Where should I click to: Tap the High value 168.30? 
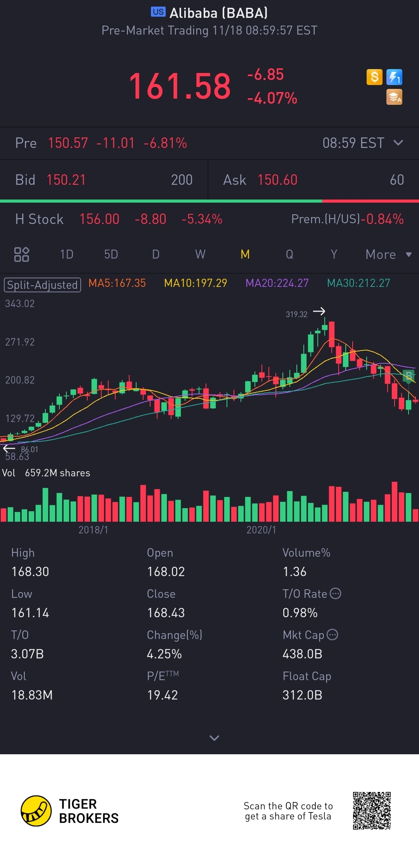(x=30, y=571)
